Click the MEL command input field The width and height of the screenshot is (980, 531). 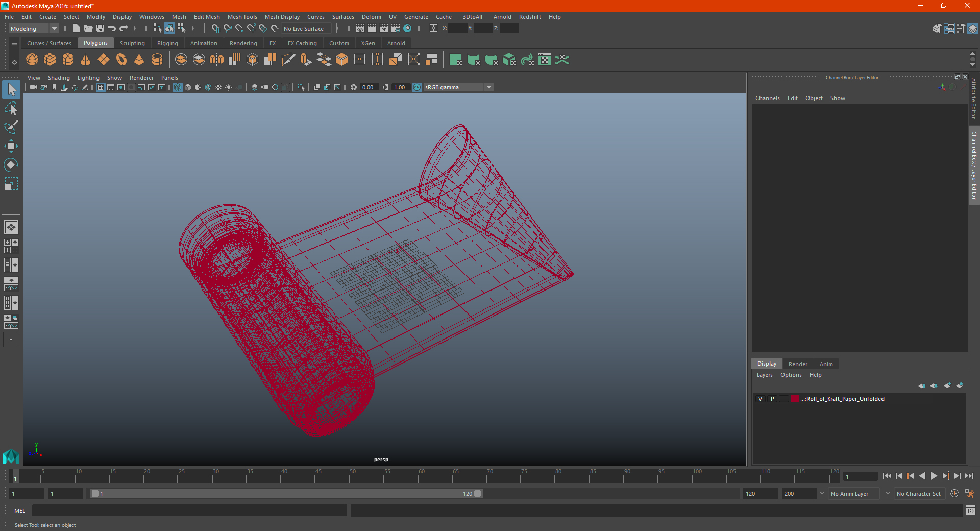pos(189,511)
